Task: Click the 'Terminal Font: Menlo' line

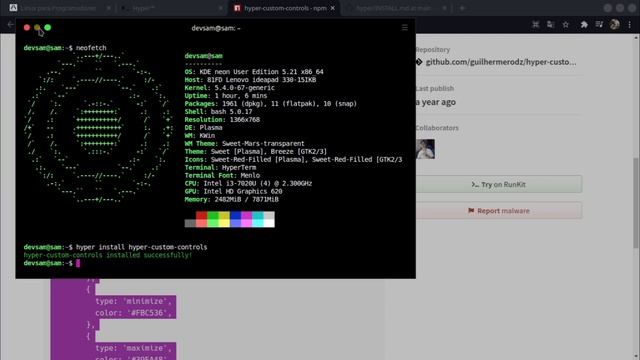Action: coord(222,176)
